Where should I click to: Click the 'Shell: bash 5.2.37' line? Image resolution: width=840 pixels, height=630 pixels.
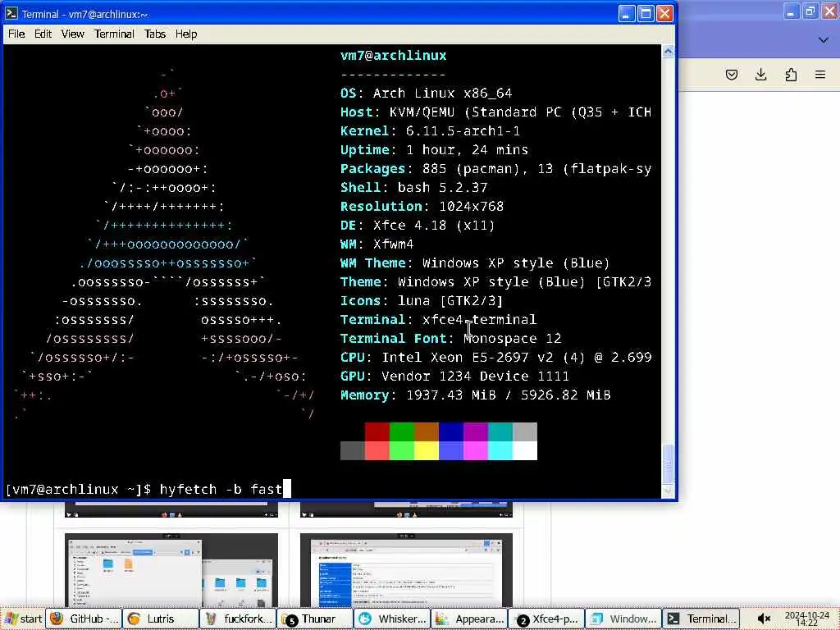click(x=414, y=188)
